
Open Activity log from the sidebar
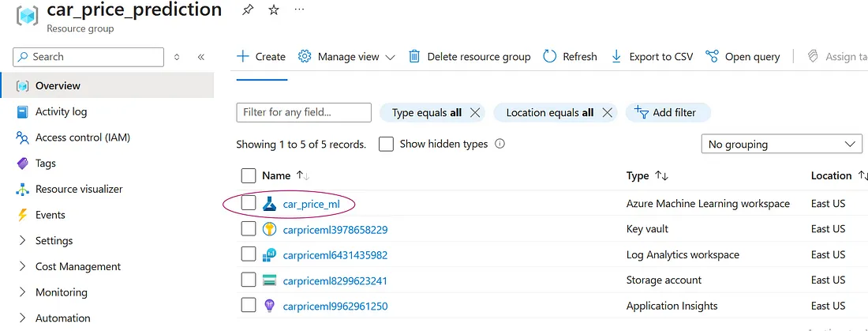(x=61, y=111)
